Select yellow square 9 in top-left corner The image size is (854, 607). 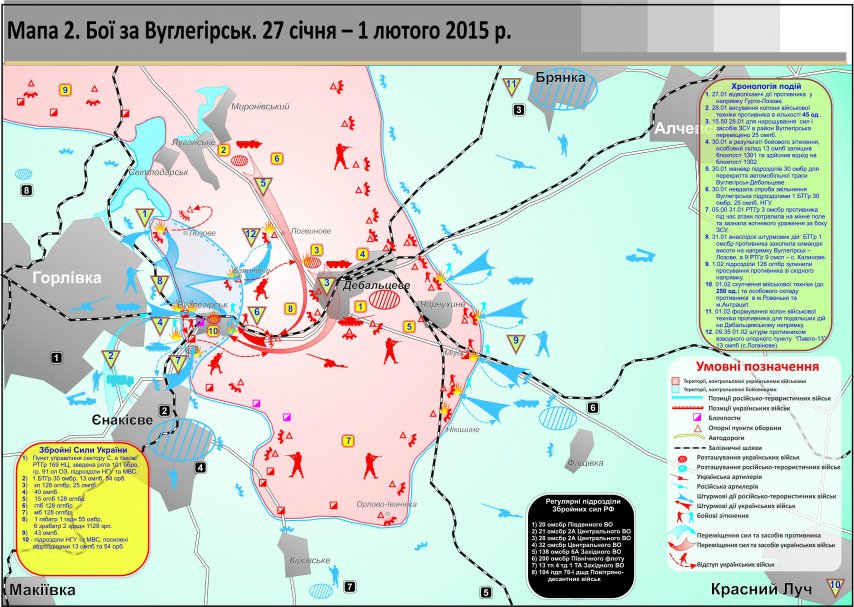click(x=65, y=90)
